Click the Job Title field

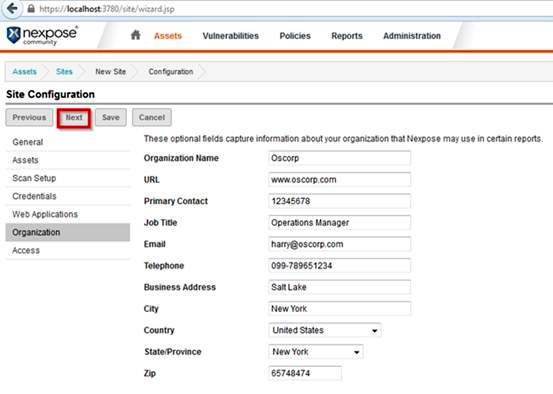click(339, 223)
